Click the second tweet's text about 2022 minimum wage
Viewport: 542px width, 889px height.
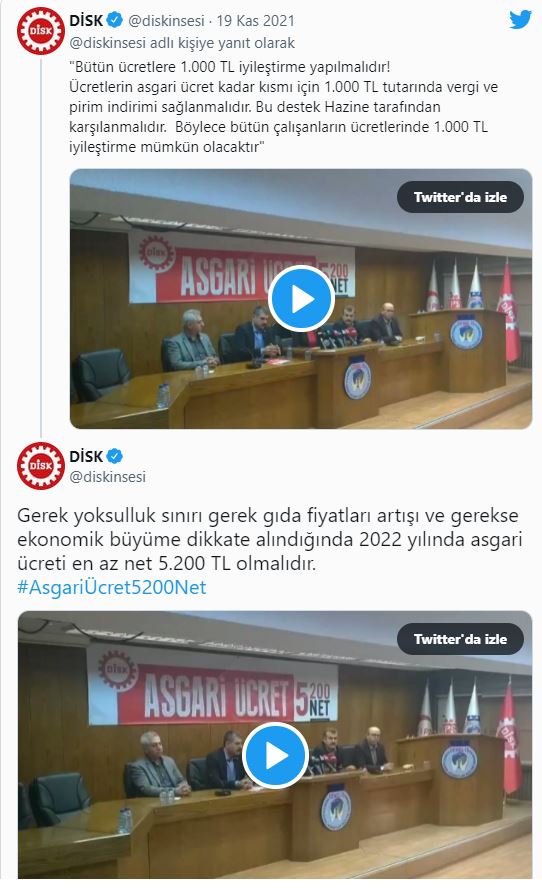(x=269, y=539)
